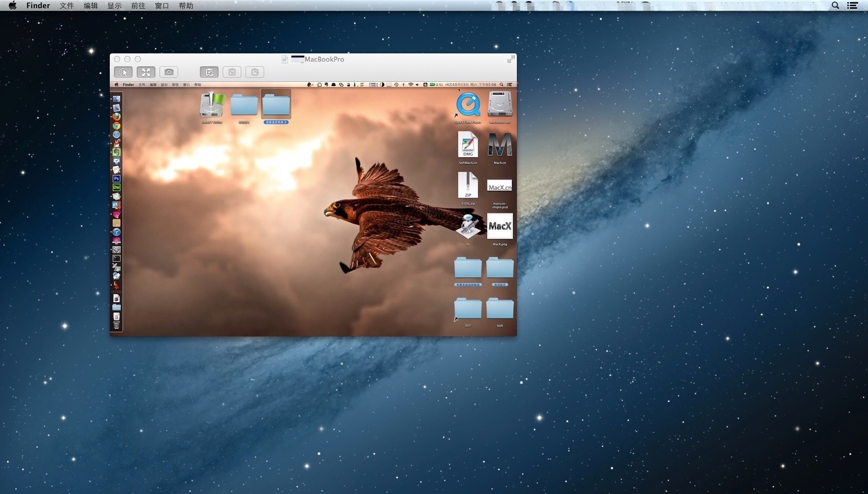The image size is (868, 494).
Task: Enter full screen for the MacBookPro window
Action: 511,60
